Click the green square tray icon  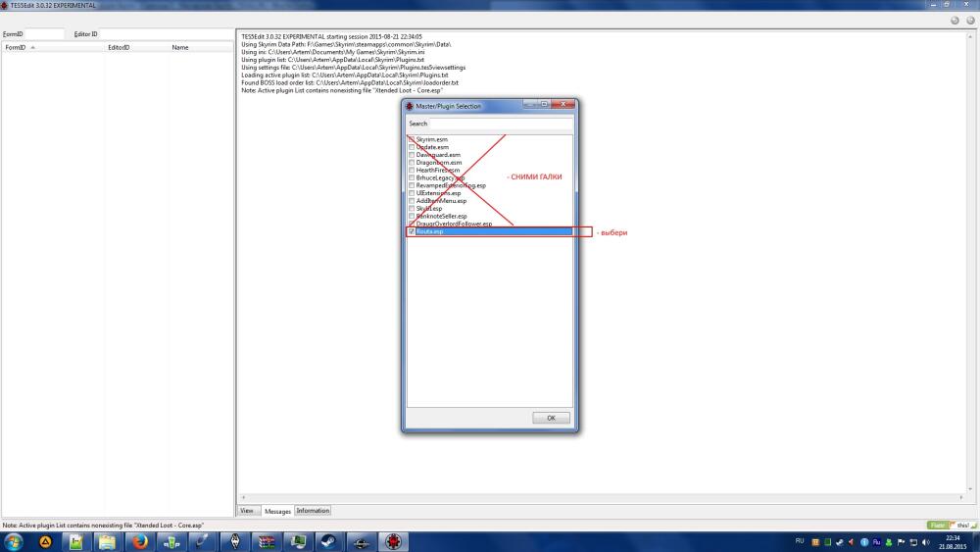[827, 542]
